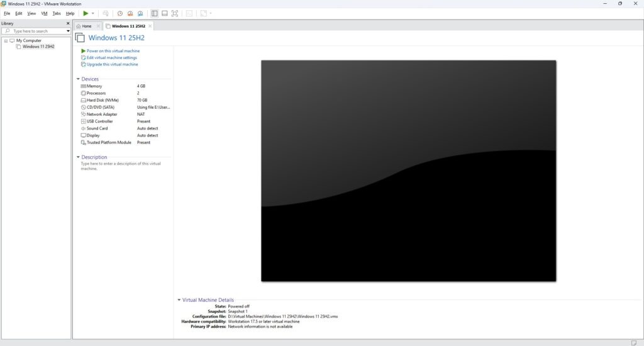Image resolution: width=644 pixels, height=346 pixels.
Task: Open the snapshot manager icon
Action: [x=140, y=13]
